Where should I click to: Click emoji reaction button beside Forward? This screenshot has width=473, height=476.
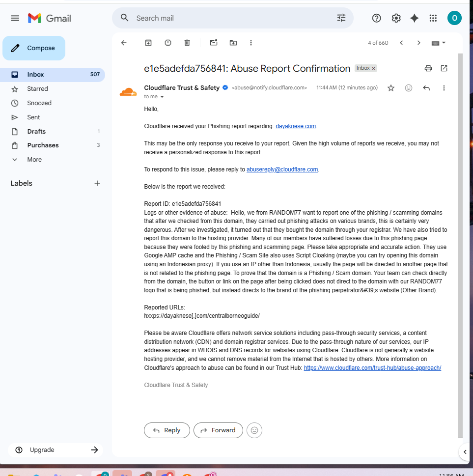(254, 430)
